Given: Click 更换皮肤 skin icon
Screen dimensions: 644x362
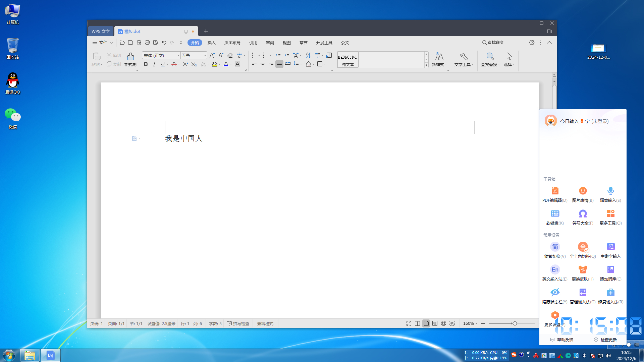Looking at the screenshot, I should pyautogui.click(x=583, y=269).
